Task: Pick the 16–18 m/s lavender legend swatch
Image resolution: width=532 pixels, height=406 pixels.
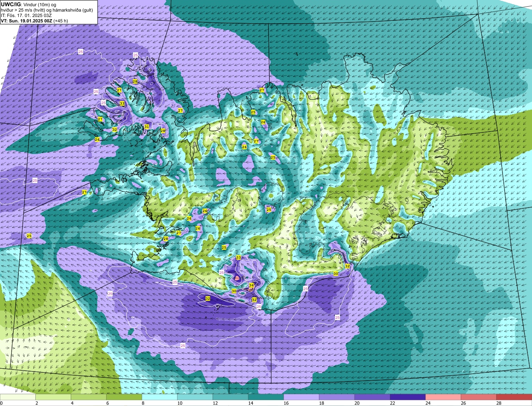Action: point(301,397)
